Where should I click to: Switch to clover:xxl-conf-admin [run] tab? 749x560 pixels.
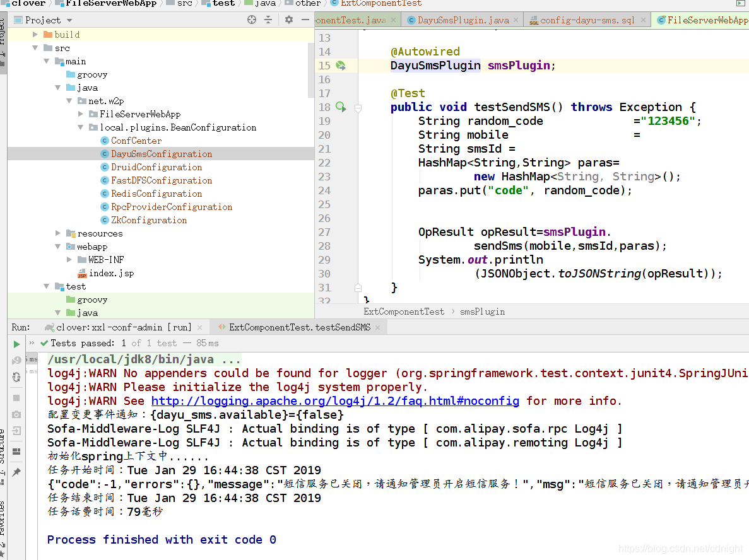tap(124, 327)
